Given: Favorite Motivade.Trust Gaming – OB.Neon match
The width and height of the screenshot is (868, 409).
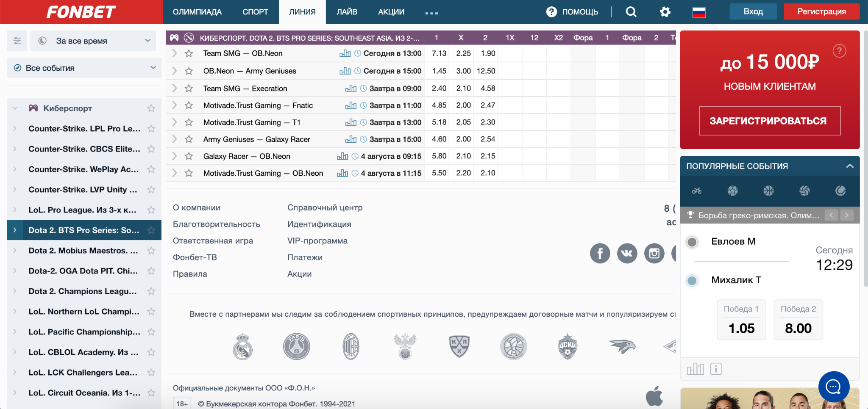Looking at the screenshot, I should pos(189,173).
